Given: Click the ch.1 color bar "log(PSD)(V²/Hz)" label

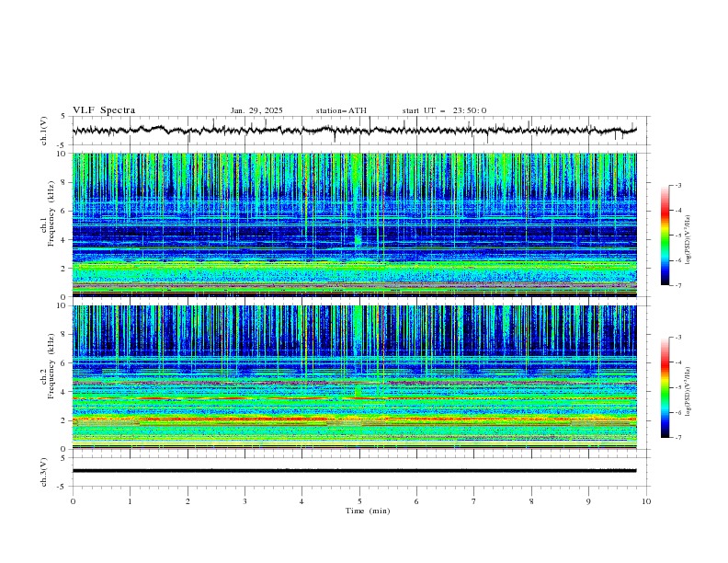Looking at the screenshot, I should [x=688, y=240].
